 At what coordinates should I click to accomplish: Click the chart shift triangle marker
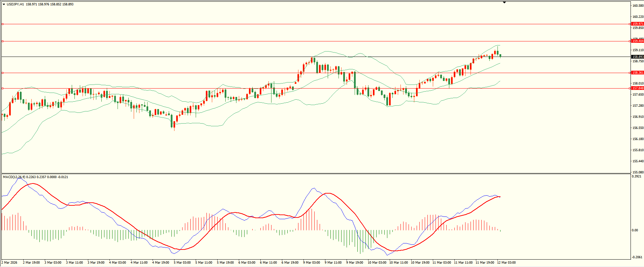(504, 2)
